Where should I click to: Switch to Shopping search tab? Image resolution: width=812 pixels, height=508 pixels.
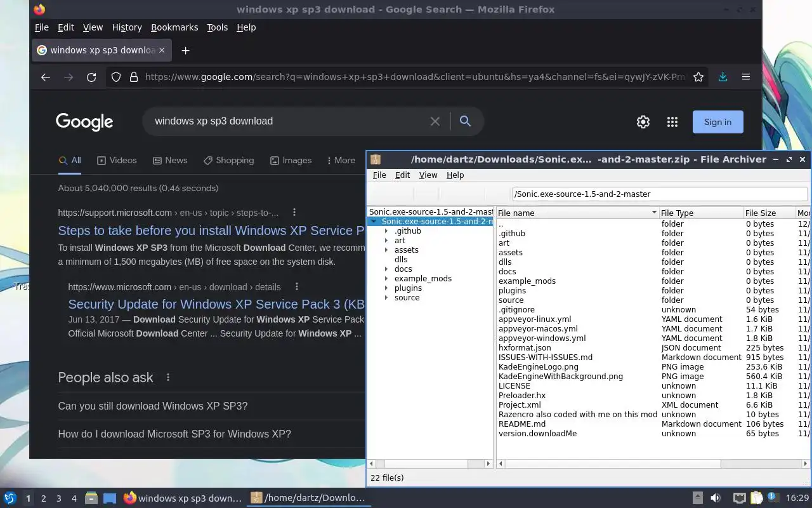[228, 161]
